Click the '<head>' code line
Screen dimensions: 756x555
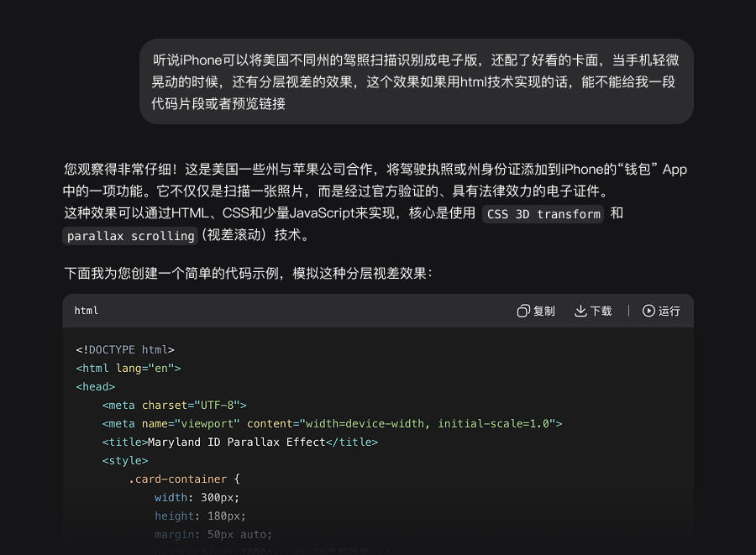coord(96,387)
